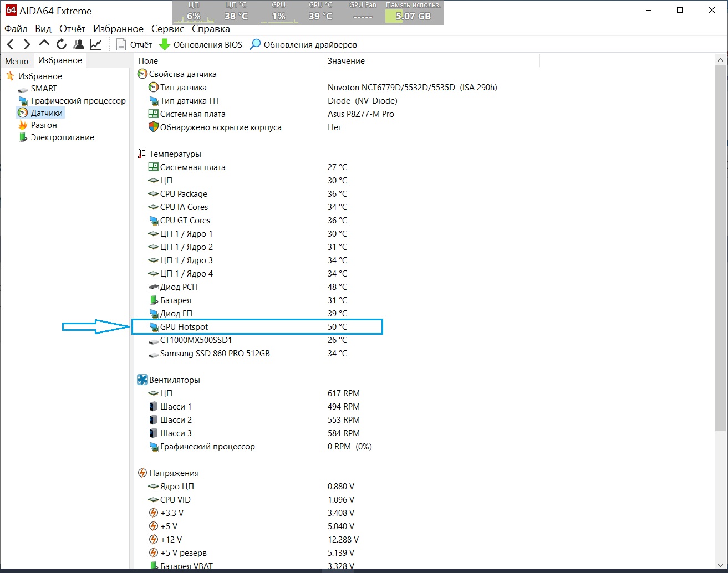Go up one level with Up arrow
This screenshot has width=728, height=573.
point(44,44)
